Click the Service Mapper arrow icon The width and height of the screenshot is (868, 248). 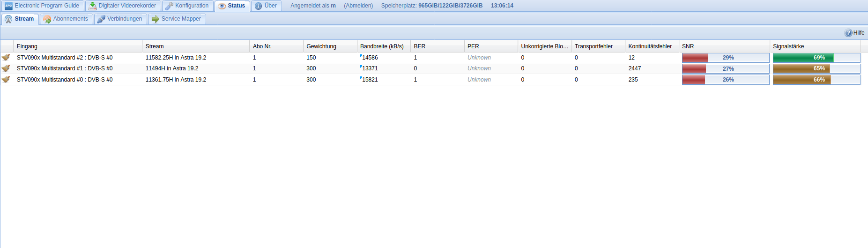156,19
